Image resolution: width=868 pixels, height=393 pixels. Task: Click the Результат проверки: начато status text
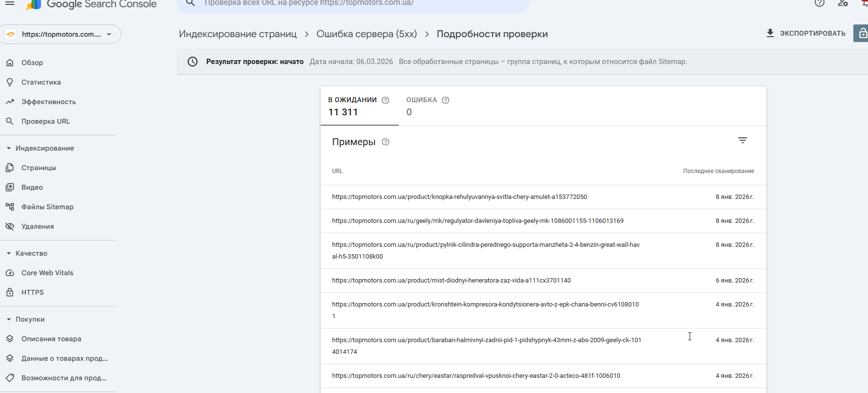click(x=255, y=62)
